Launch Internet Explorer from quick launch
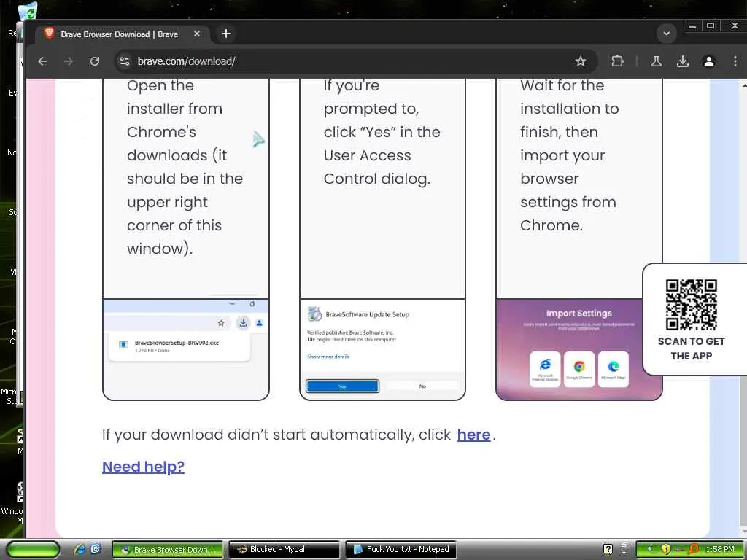747x560 pixels. [x=80, y=550]
